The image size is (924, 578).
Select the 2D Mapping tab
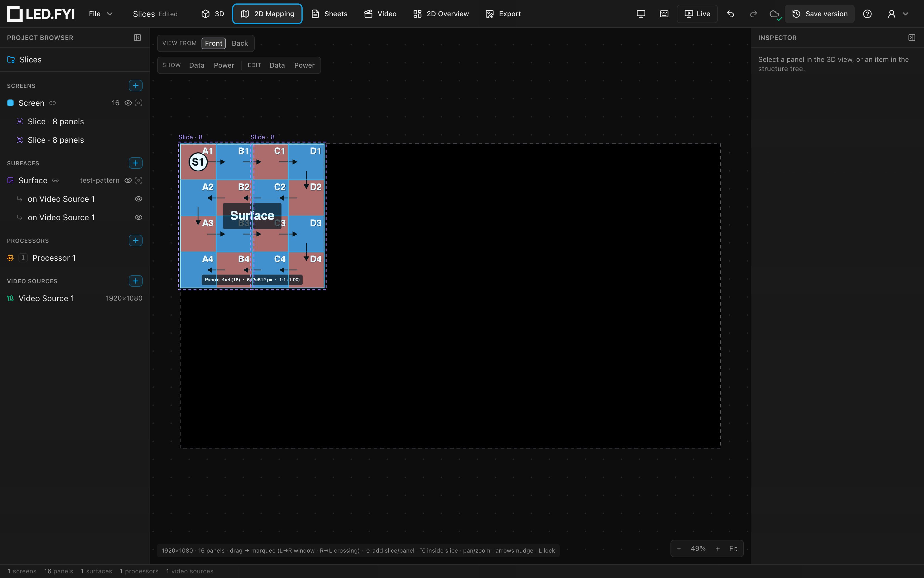[x=267, y=14]
